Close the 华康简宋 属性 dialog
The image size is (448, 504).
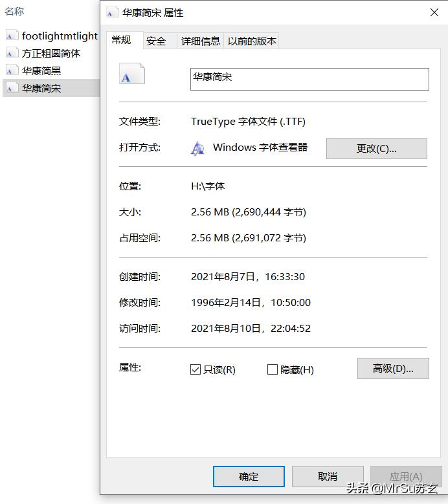[x=434, y=12]
